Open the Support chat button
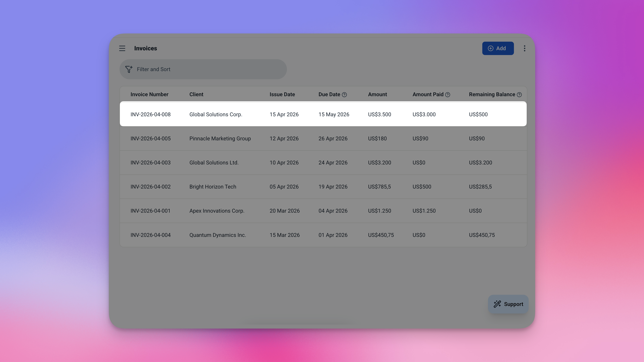Viewport: 644px width, 362px height. click(508, 304)
